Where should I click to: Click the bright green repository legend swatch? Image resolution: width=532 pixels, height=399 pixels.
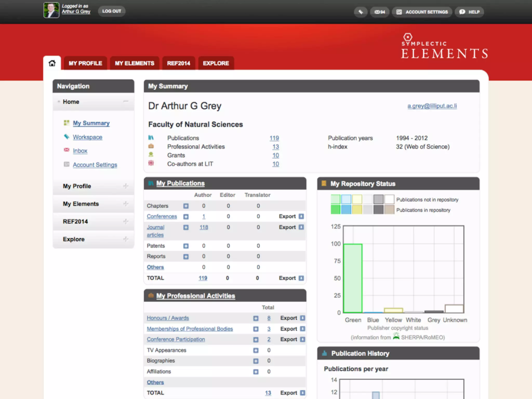335,210
